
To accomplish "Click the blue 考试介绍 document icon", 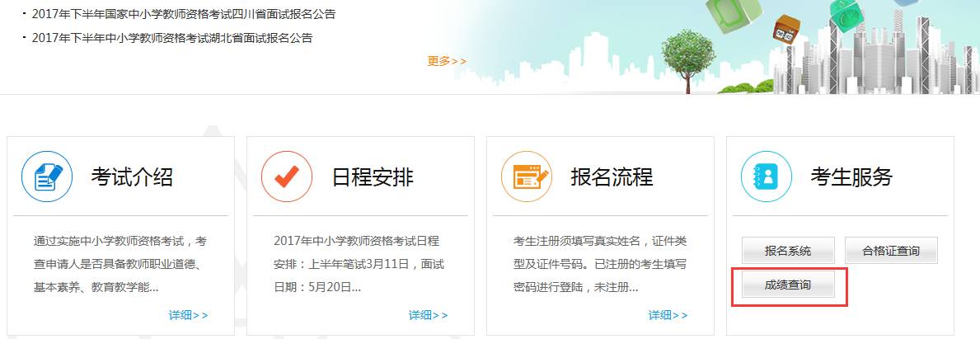I will tap(48, 177).
